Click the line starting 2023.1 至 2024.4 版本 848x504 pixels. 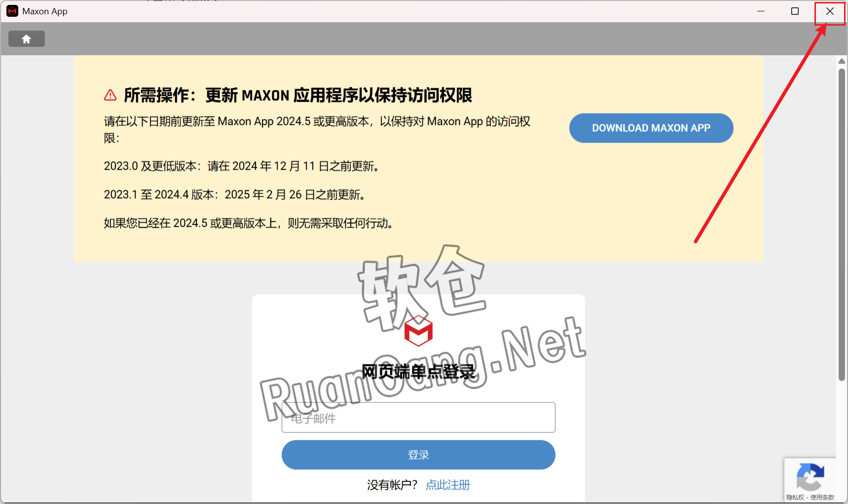(x=236, y=195)
